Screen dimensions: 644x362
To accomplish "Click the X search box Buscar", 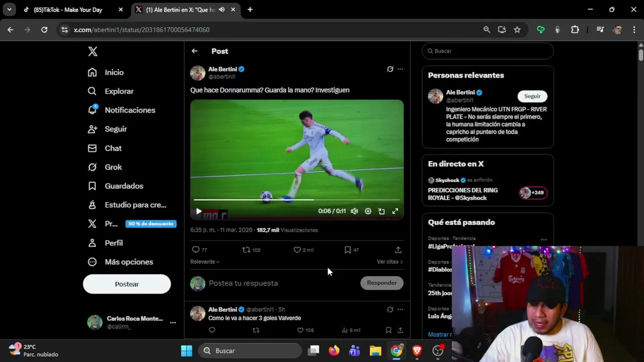I will coord(488,51).
